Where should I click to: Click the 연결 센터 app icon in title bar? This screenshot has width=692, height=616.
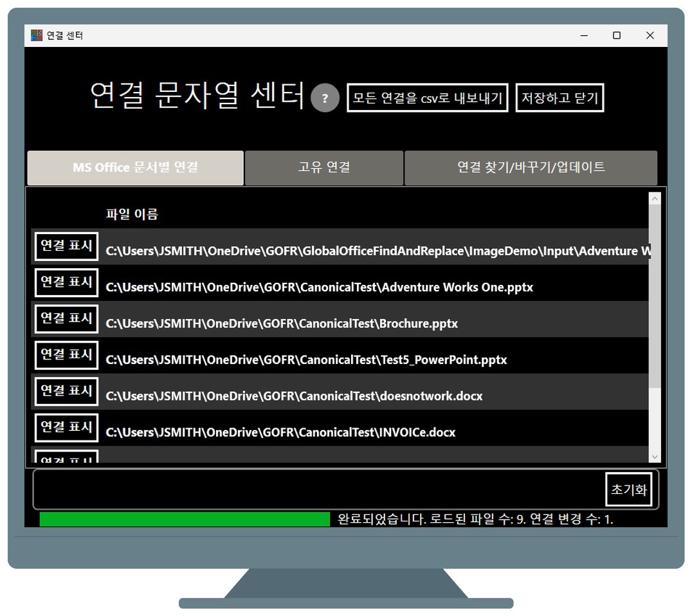coord(37,35)
